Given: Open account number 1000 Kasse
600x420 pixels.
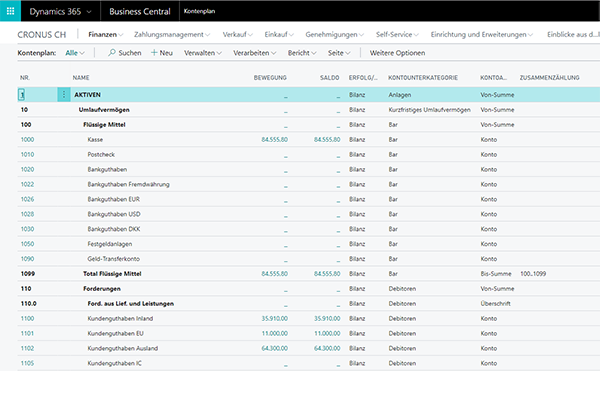Looking at the screenshot, I should point(27,140).
